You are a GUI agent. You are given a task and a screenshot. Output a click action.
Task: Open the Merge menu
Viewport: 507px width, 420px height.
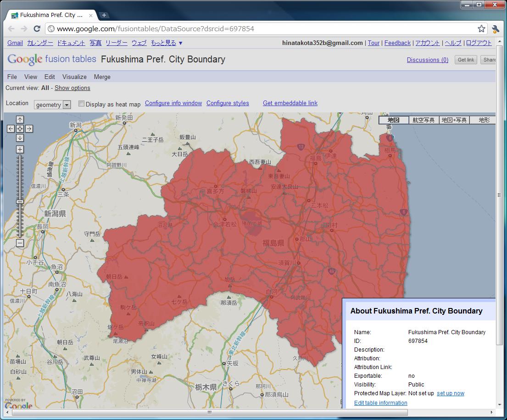coord(102,77)
